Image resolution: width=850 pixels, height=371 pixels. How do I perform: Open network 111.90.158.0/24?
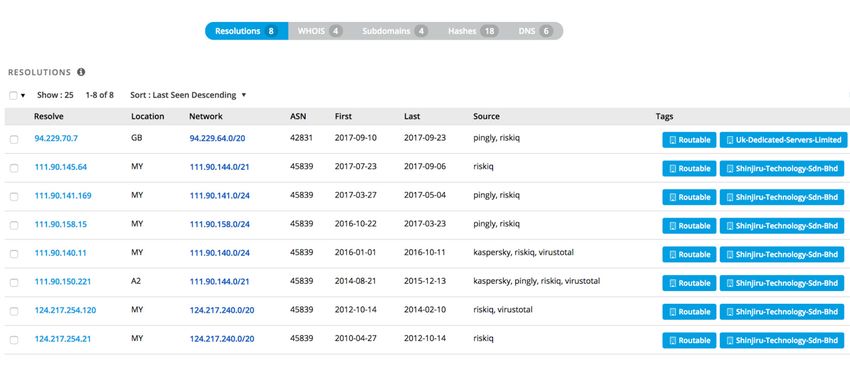point(220,224)
